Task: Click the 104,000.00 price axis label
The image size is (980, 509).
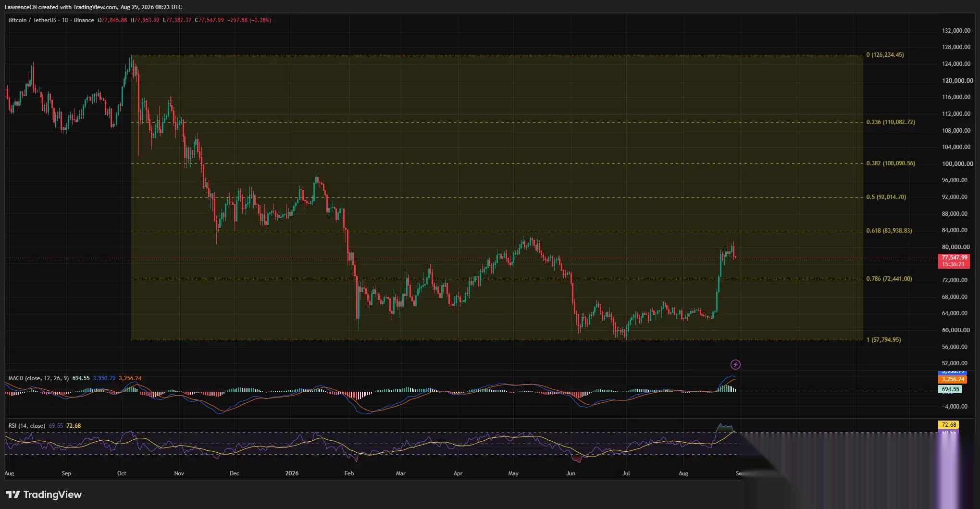Action: tap(956, 147)
